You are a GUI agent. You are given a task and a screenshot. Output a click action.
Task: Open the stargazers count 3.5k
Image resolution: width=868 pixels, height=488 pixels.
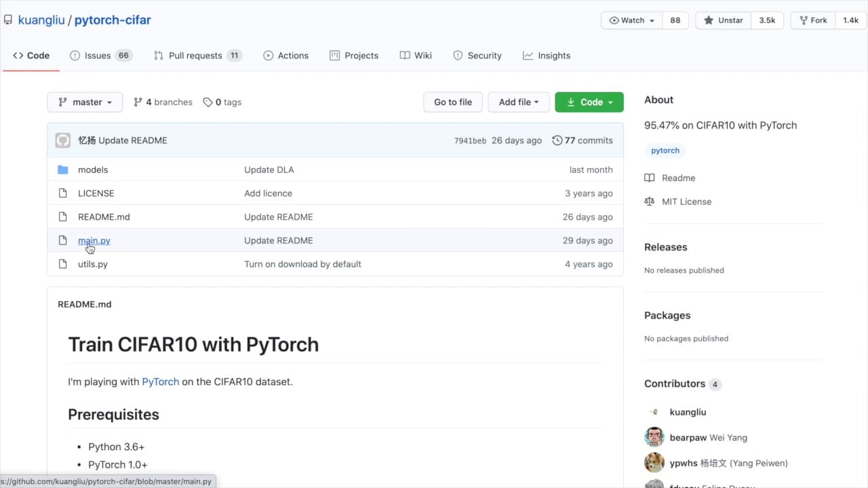tap(767, 20)
